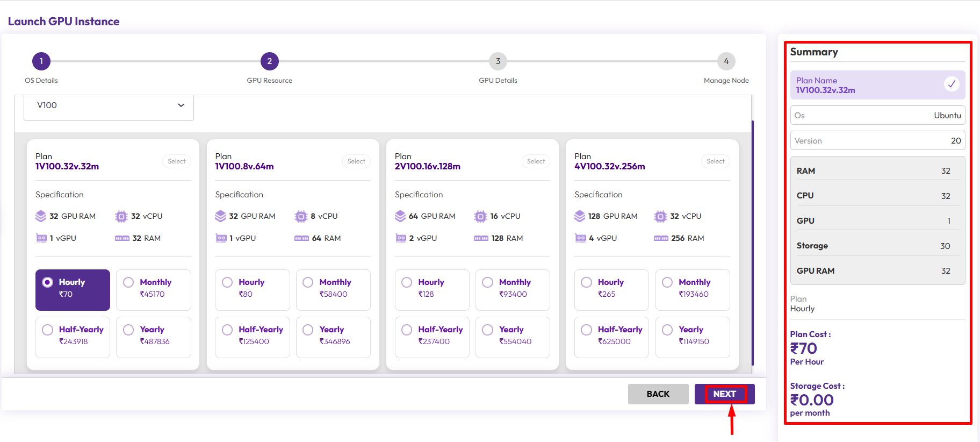This screenshot has width=980, height=442.
Task: Click RAM icon in 4V100.32v.256m plan
Action: click(661, 238)
